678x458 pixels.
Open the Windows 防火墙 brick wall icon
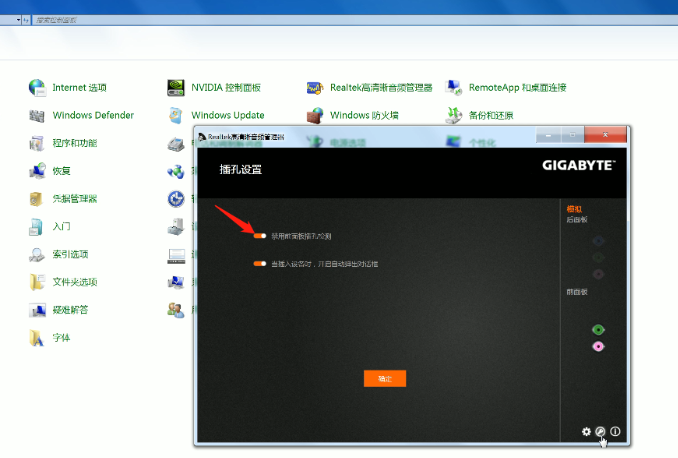click(315, 115)
